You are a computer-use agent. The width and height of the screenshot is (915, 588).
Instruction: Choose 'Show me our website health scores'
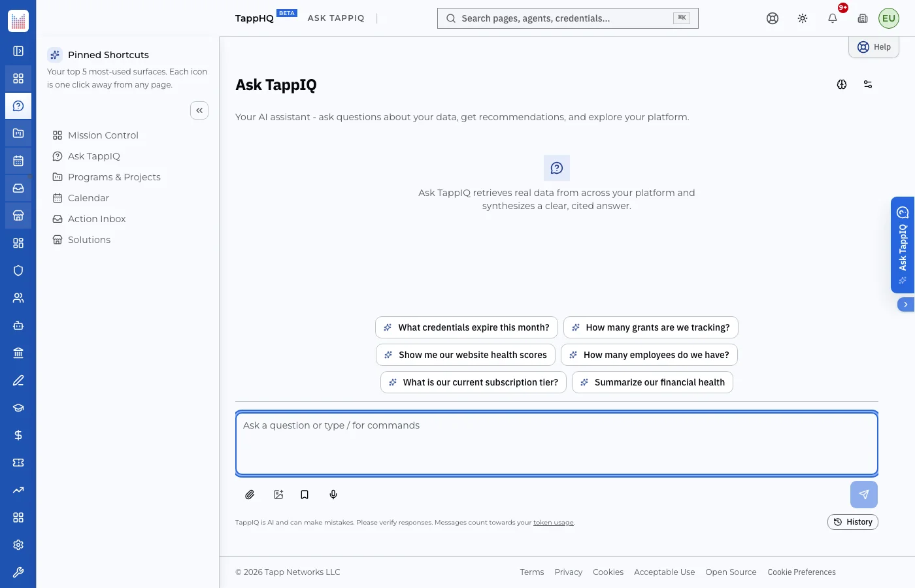pos(465,355)
